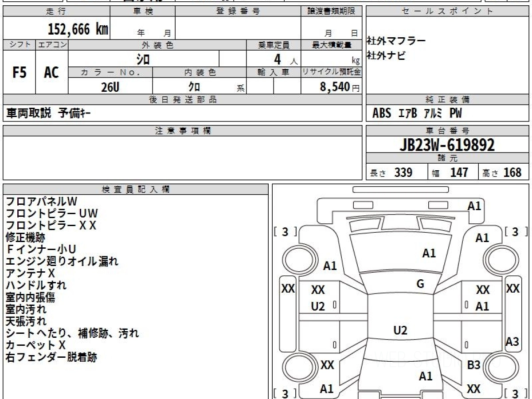Viewport: 532px width, 399px height.
Task: Click the 後日発送部品 header
Action: click(x=182, y=100)
